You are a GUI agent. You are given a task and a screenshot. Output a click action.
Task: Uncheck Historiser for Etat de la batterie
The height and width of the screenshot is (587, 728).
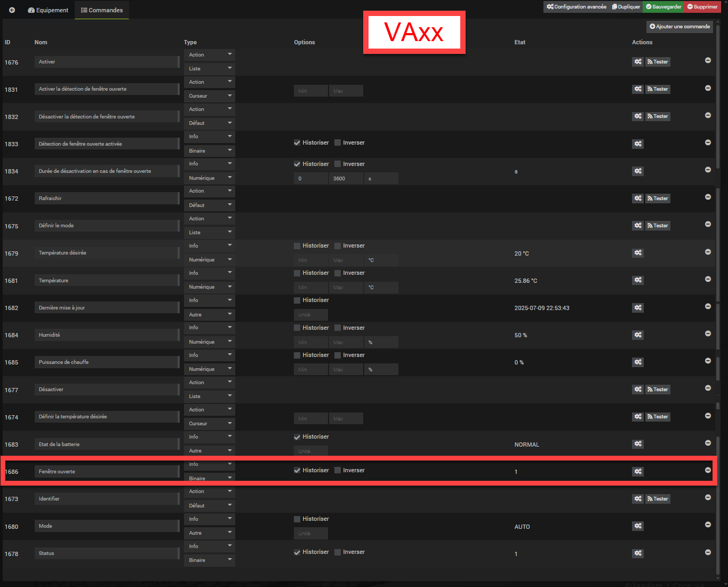coord(297,437)
